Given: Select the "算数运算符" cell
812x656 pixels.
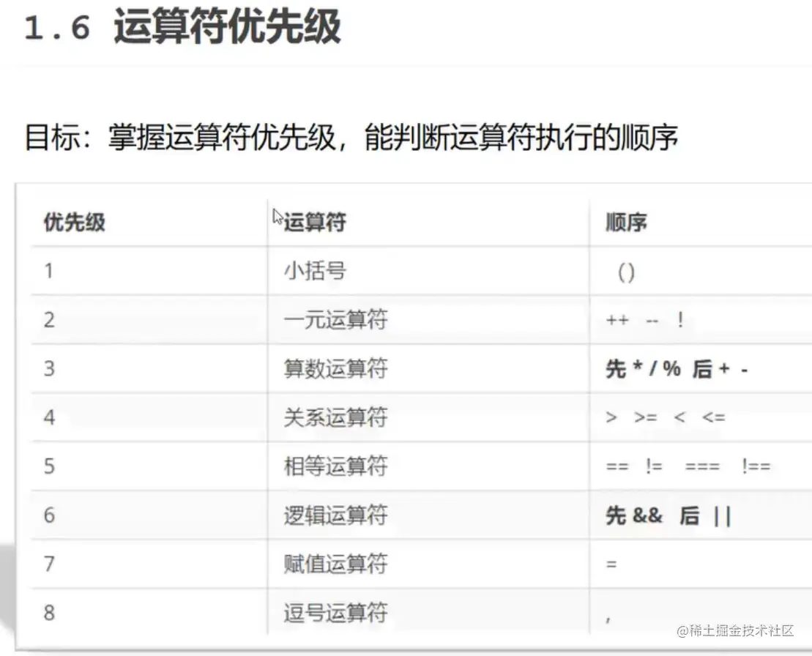Looking at the screenshot, I should 335,368.
